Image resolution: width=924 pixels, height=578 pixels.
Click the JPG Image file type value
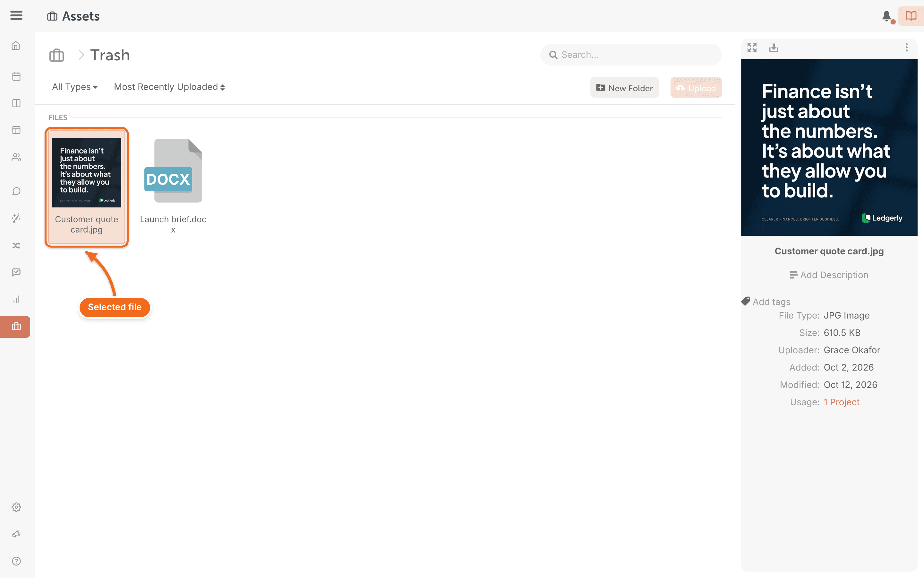(x=846, y=315)
